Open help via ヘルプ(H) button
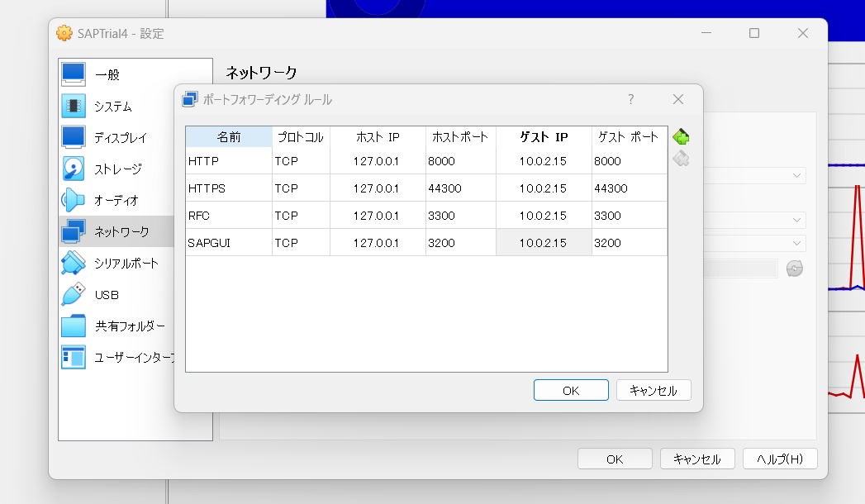This screenshot has width=865, height=504. point(778,459)
